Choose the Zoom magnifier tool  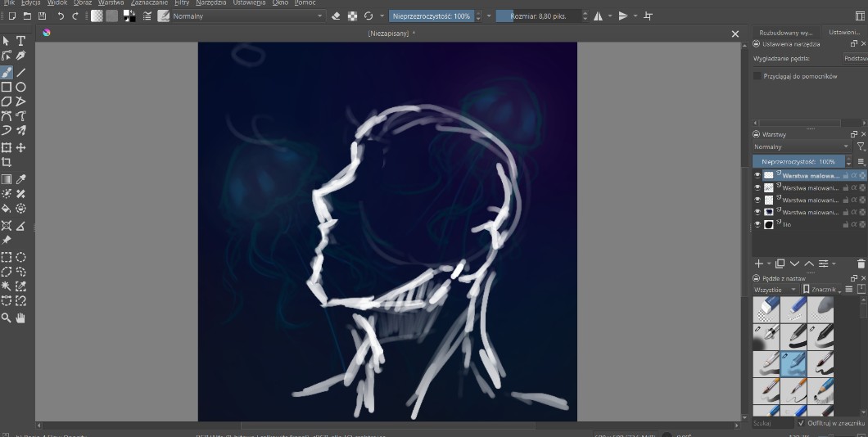[x=7, y=317]
